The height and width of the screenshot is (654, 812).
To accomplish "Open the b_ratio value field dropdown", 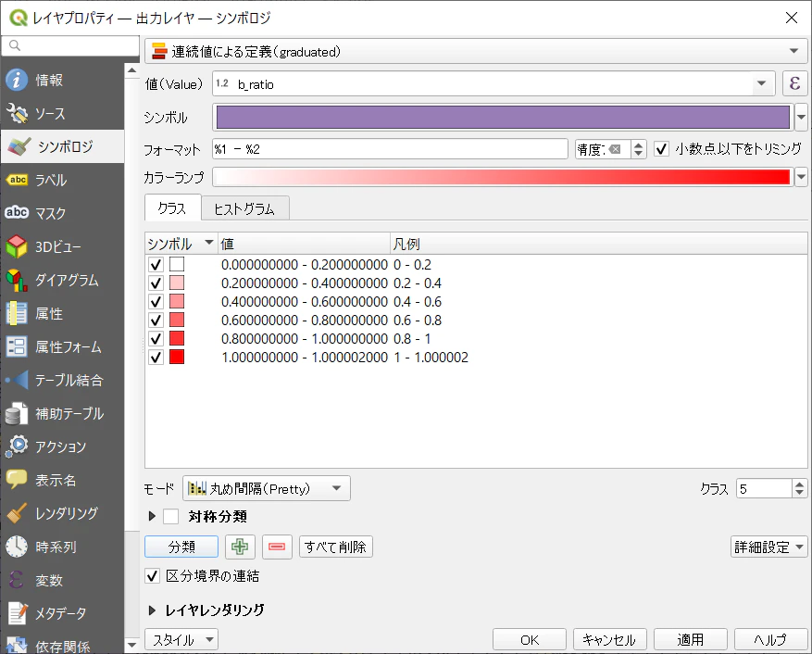I will coord(493,83).
